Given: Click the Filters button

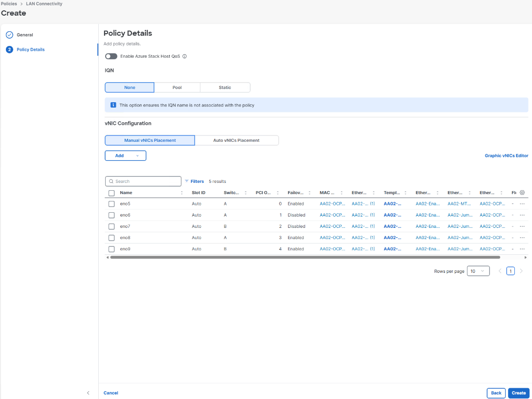Looking at the screenshot, I should click(195, 181).
